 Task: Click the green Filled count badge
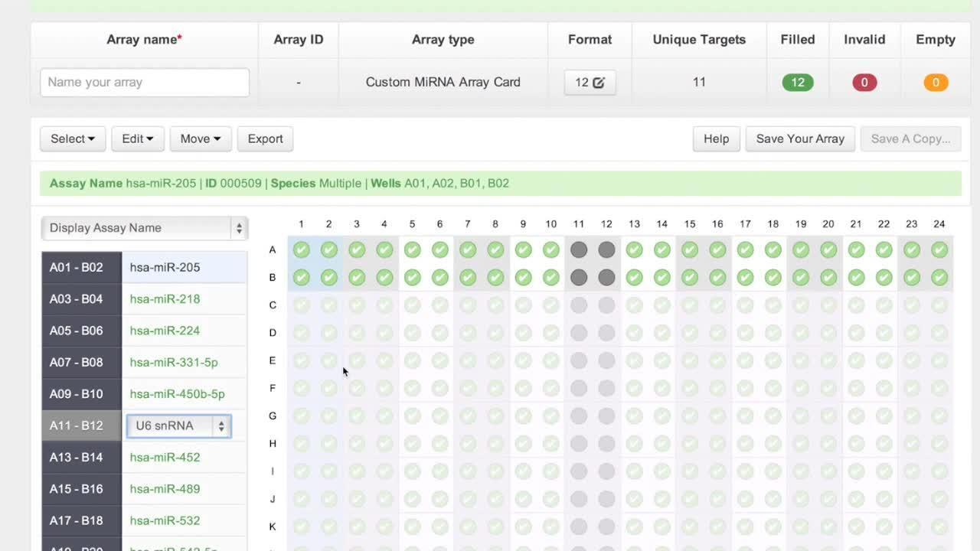[797, 83]
